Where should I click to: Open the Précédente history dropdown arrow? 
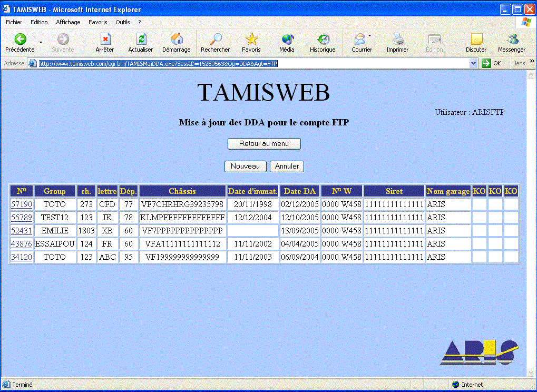tap(41, 42)
